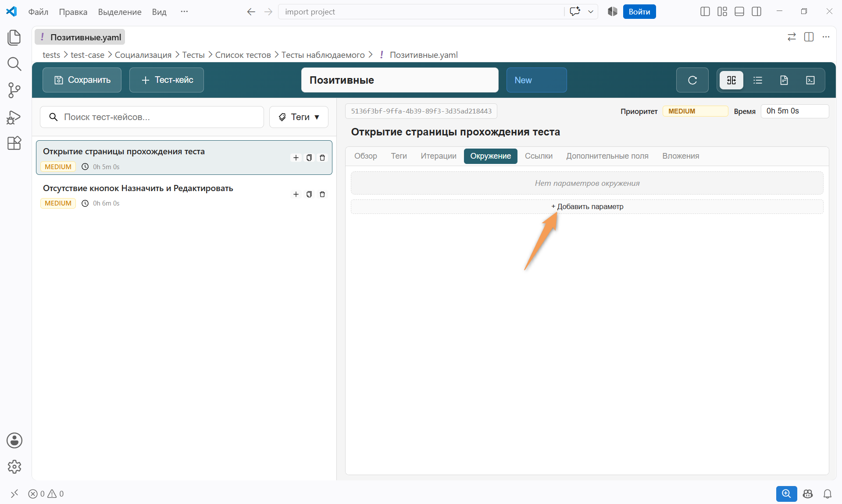Expand the Теги filter dropdown
Viewport: 842px width, 504px height.
coord(299,117)
